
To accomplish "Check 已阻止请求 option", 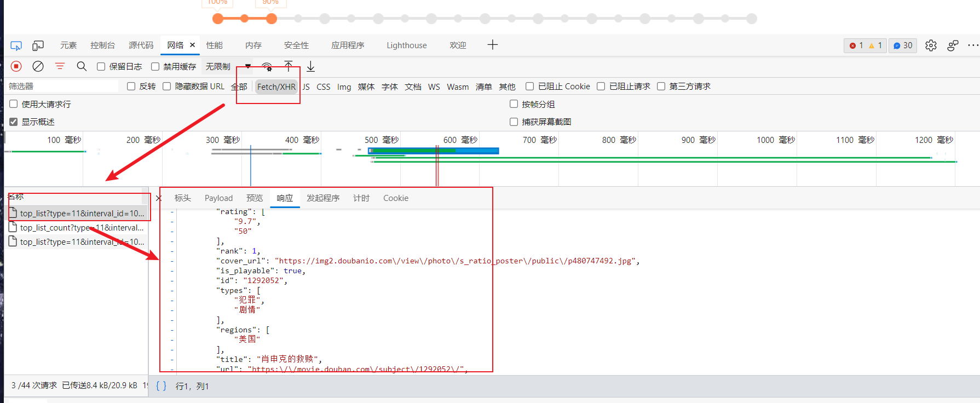I will pyautogui.click(x=601, y=86).
